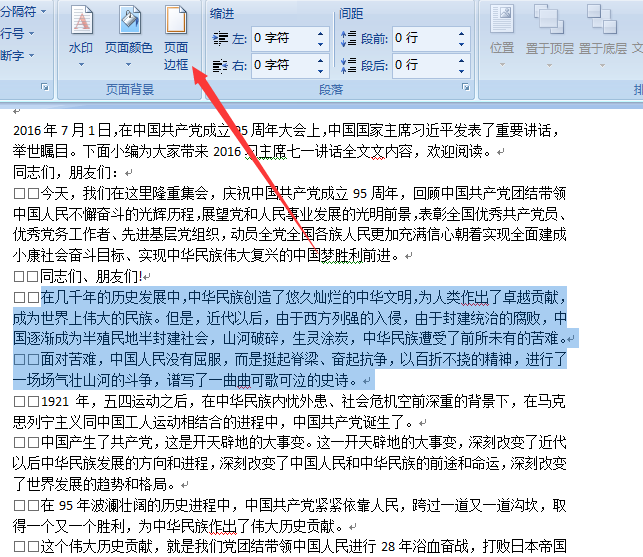Click the line 同志们、朋友们!
The width and height of the screenshot is (643, 557).
pyautogui.click(x=91, y=276)
